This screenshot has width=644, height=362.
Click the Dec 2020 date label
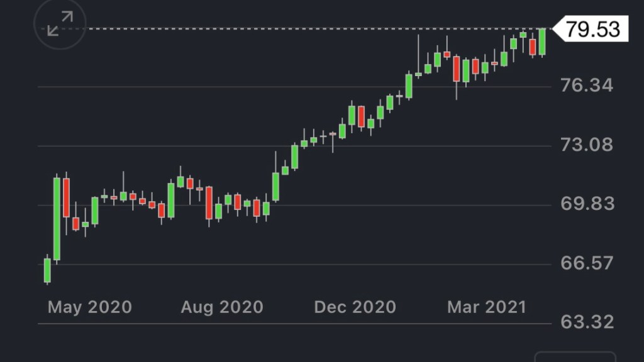pyautogui.click(x=355, y=307)
